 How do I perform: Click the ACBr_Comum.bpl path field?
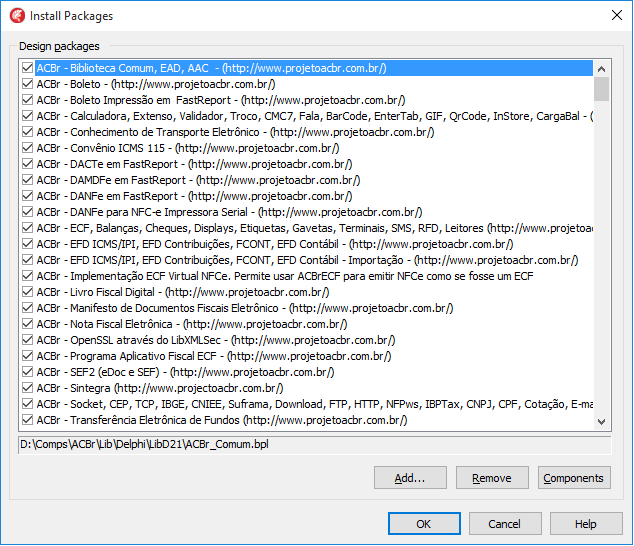click(315, 444)
